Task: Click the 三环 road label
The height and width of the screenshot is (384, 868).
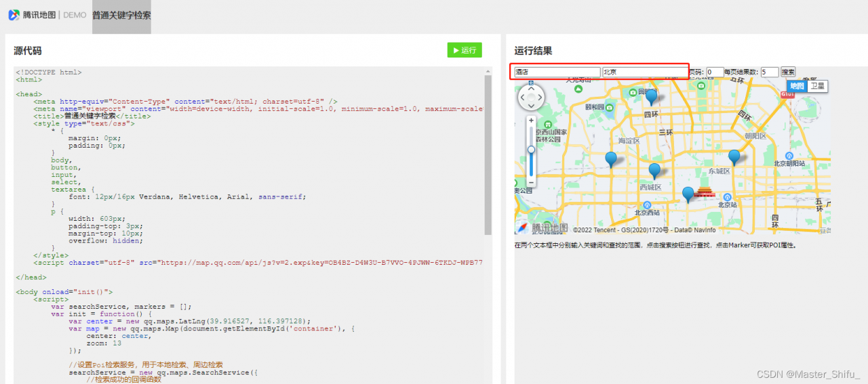Action: coord(666,133)
